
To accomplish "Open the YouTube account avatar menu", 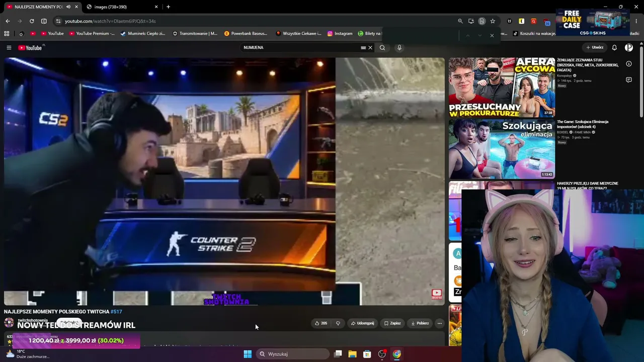I will [x=629, y=48].
